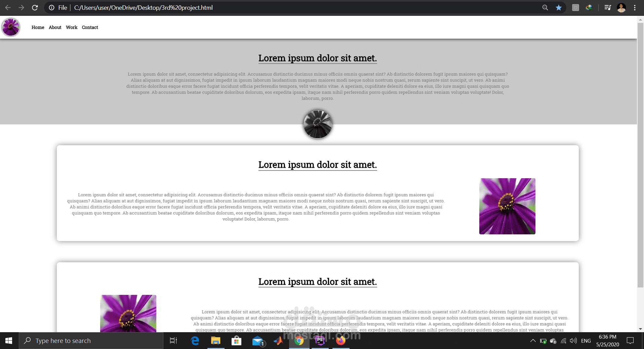Open the ENG language switcher
Image resolution: width=644 pixels, height=349 pixels.
(x=587, y=341)
